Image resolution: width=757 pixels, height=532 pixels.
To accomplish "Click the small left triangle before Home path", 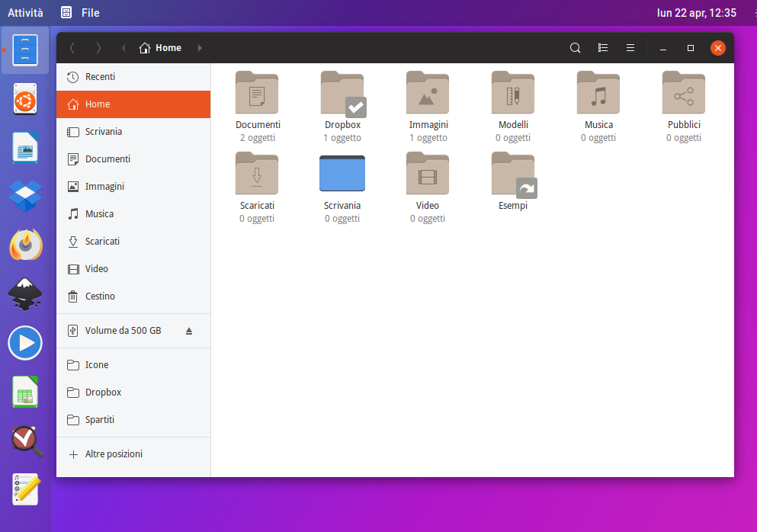I will [123, 48].
